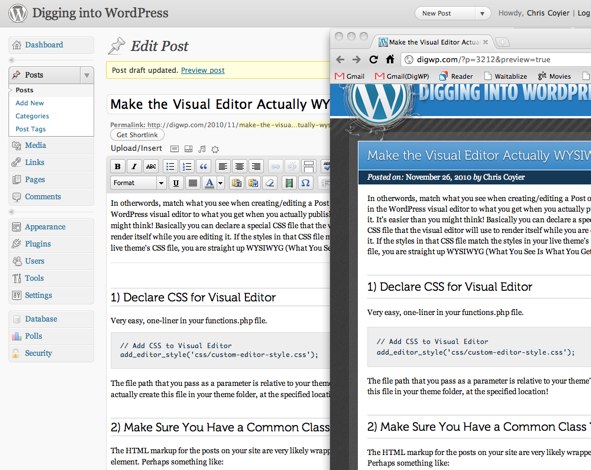Screen dimensions: 591x470
Task: Reload the browser preview page
Action: 374,60
